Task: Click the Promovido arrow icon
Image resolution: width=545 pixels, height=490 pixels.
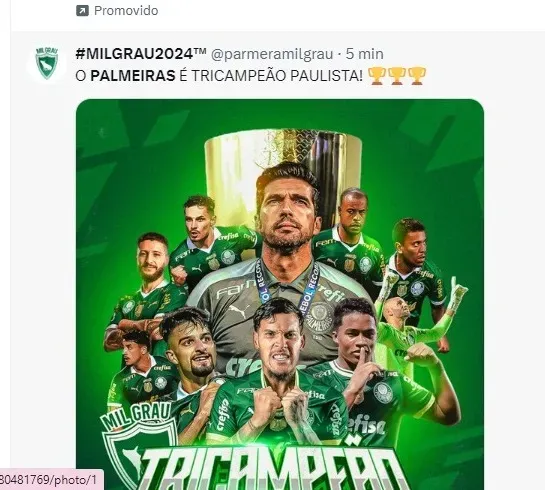Action: pos(82,11)
